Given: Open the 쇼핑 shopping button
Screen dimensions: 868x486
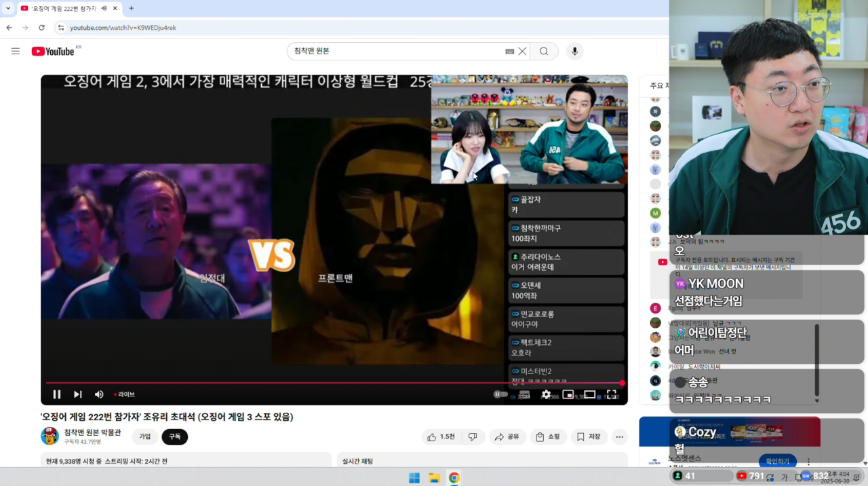Looking at the screenshot, I should pos(548,436).
